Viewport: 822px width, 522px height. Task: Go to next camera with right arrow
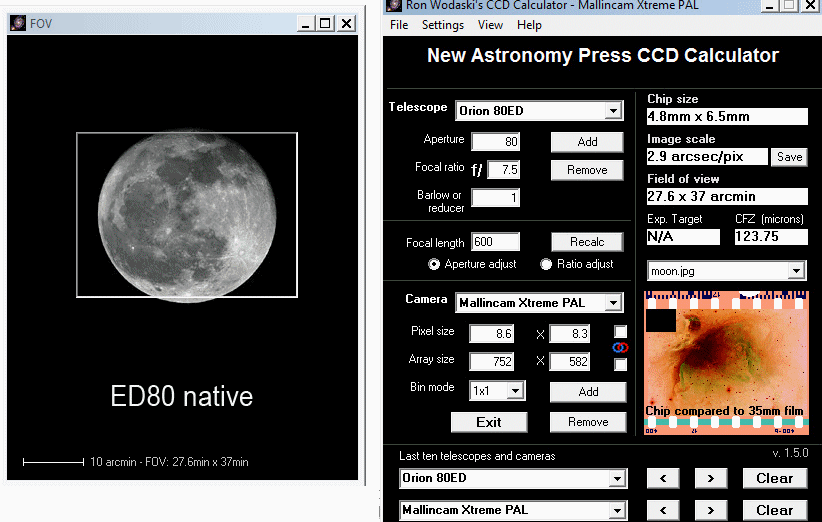tap(710, 510)
